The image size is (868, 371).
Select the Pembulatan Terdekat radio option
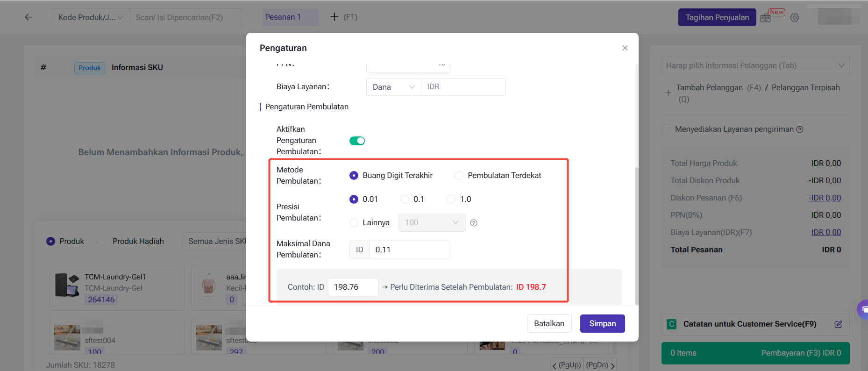coord(459,176)
